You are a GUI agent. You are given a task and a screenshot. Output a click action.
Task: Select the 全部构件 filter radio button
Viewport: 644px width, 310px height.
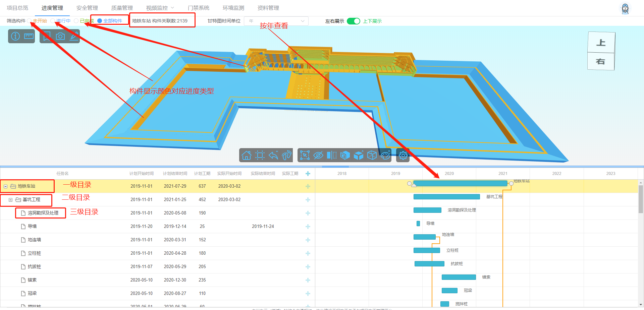coord(100,21)
